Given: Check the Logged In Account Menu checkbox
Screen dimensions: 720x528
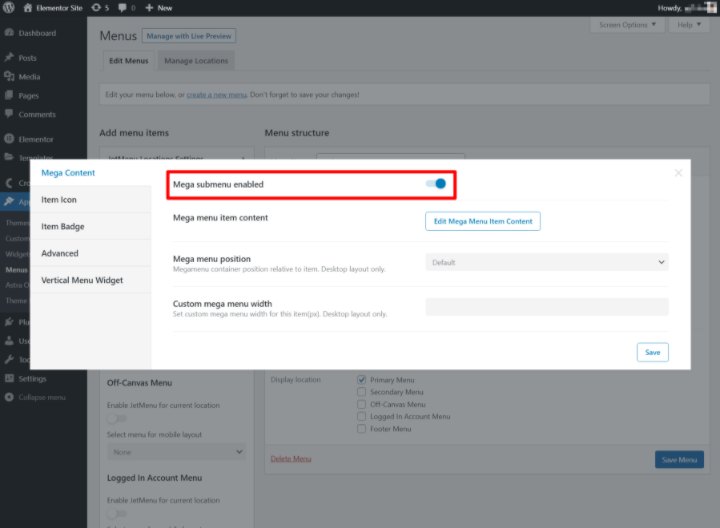Looking at the screenshot, I should click(x=361, y=416).
